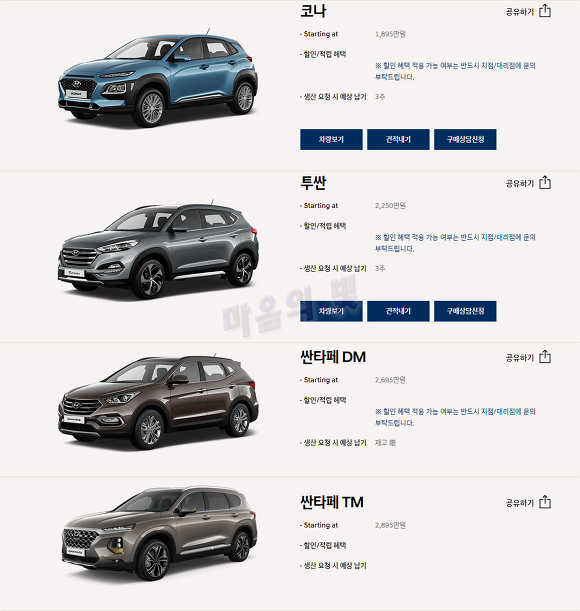Click 공유하기 text beside 싼타페 DM

point(520,357)
